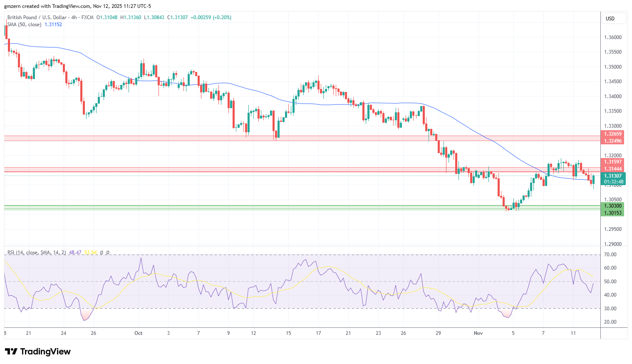Click the low price L1.30843

[154, 17]
